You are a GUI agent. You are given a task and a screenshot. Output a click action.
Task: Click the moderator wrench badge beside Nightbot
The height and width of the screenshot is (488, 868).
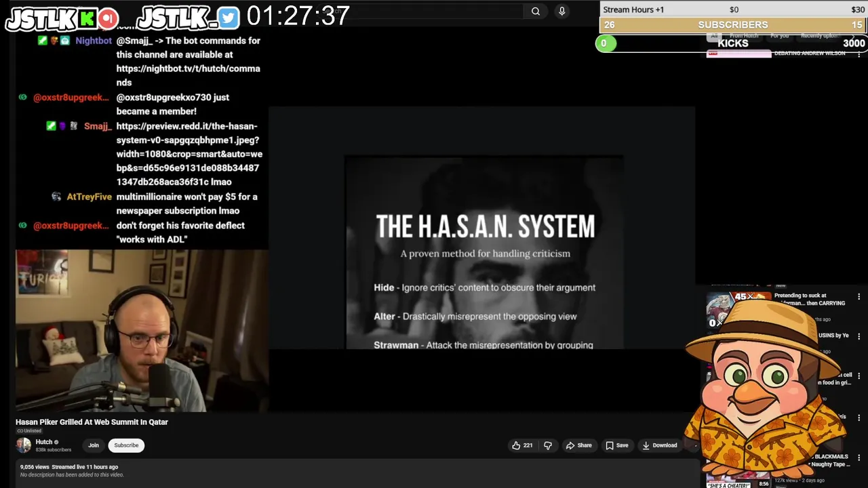(43, 41)
